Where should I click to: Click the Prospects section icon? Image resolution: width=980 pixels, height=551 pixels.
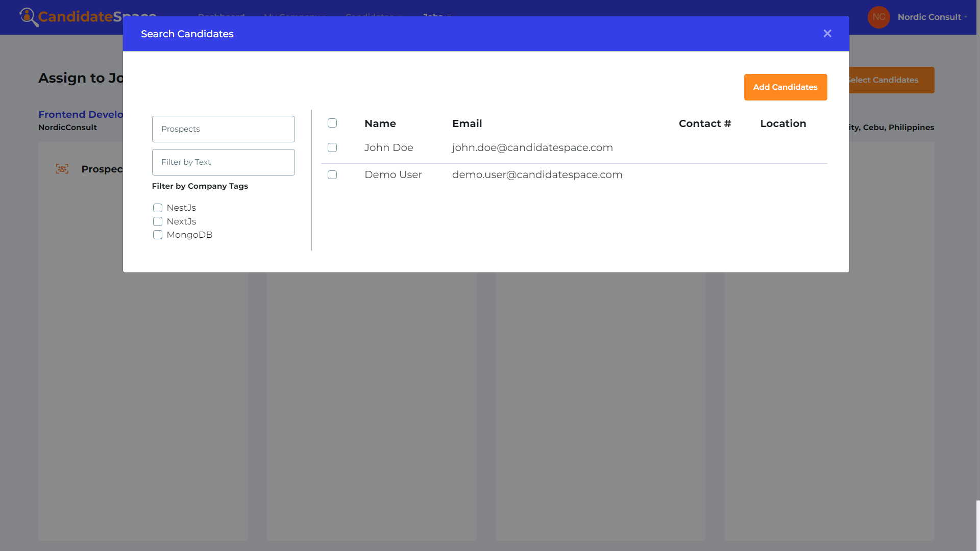pos(62,168)
